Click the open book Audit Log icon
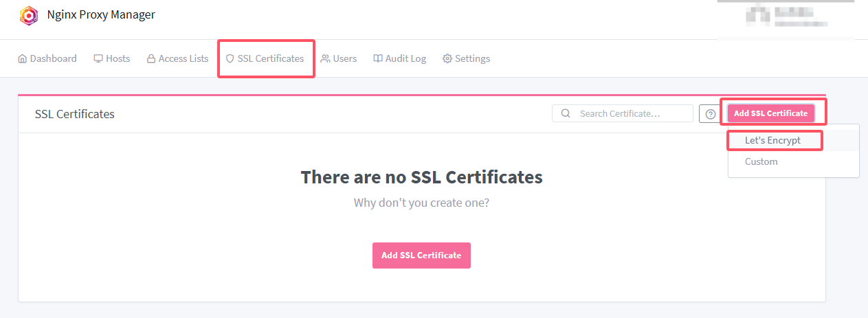 click(x=378, y=59)
